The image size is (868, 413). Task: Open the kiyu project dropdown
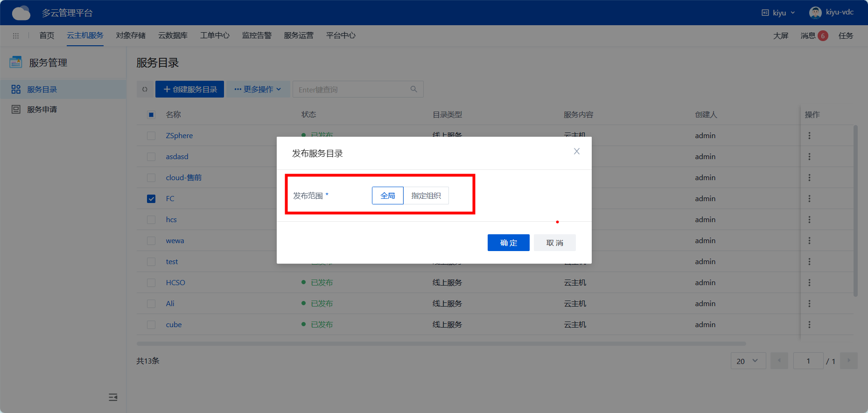point(778,13)
